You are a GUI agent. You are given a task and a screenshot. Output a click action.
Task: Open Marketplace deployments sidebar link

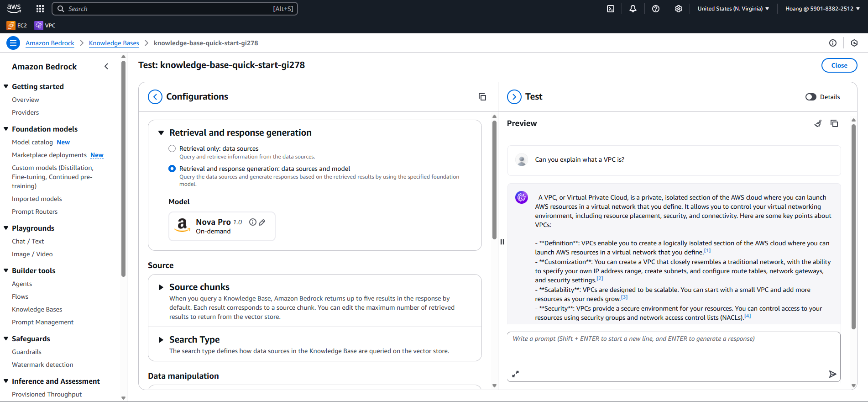(49, 155)
